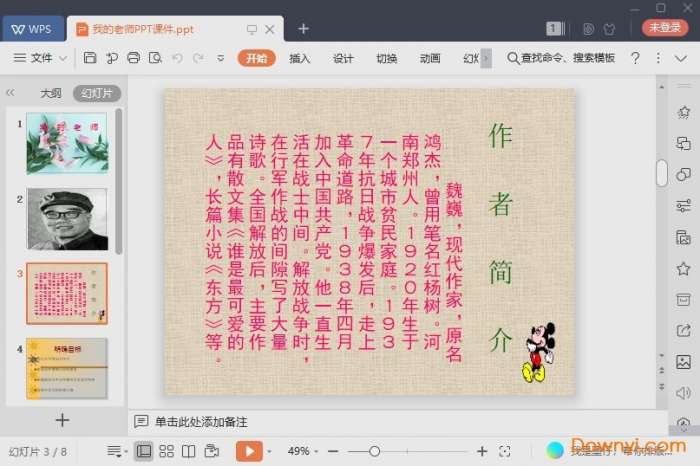The height and width of the screenshot is (466, 700).
Task: Click the share/export icon in right sidebar
Action: [683, 331]
